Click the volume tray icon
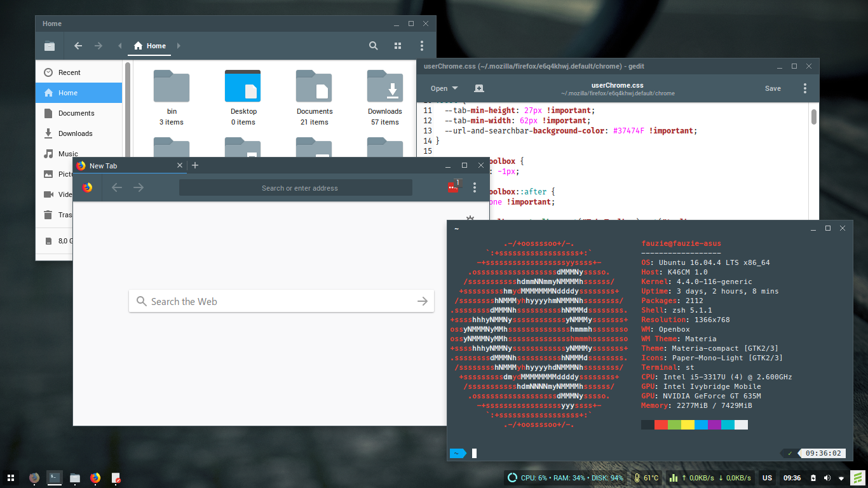This screenshot has height=488, width=868. [827, 478]
